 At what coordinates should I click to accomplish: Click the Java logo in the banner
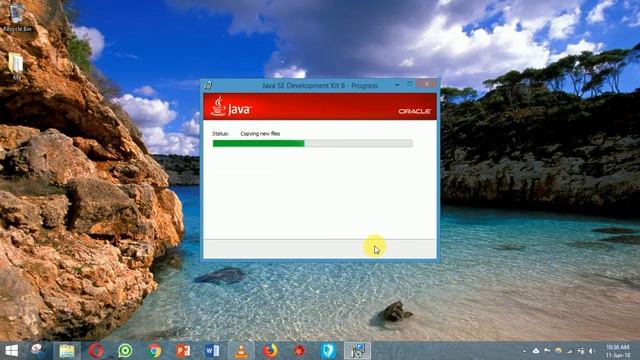tap(231, 107)
